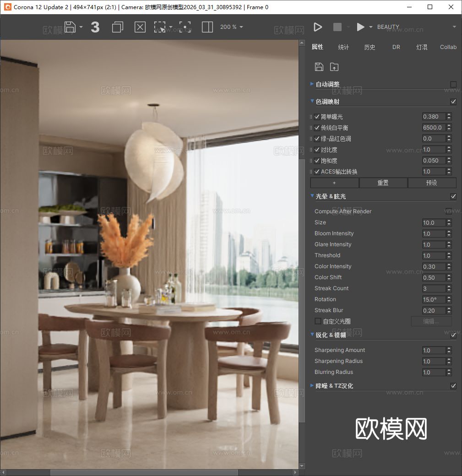Click the 重置 button

[x=383, y=183]
